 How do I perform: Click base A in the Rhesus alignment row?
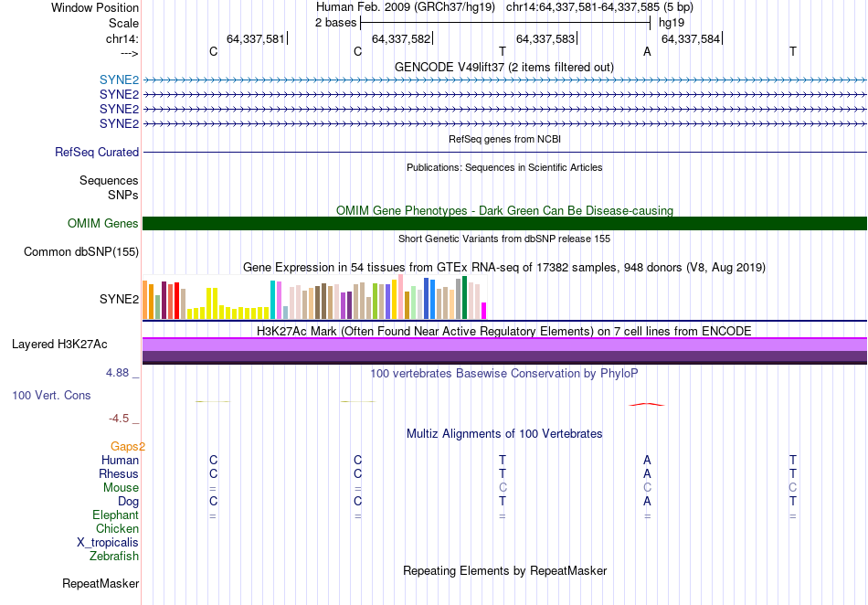click(647, 474)
